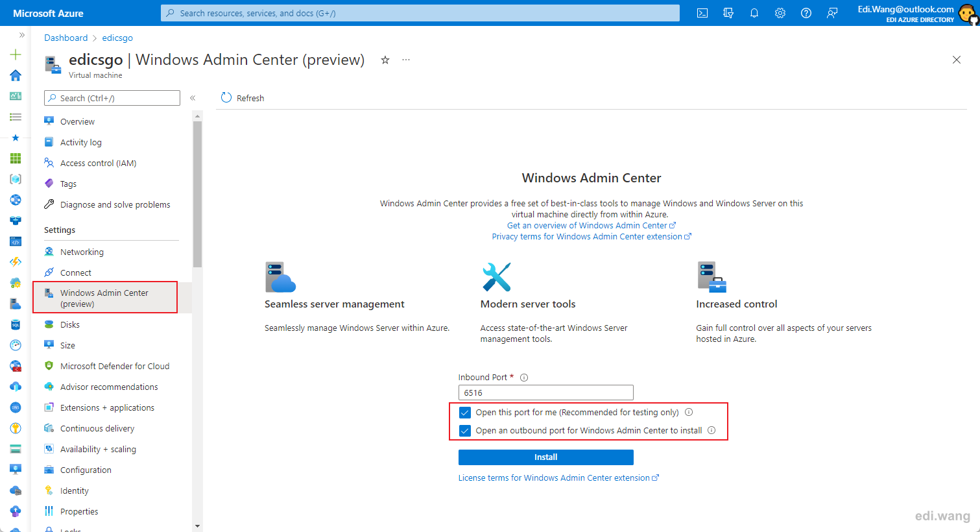
Task: Focus the Inbound Port field showing 6516
Action: (x=545, y=393)
